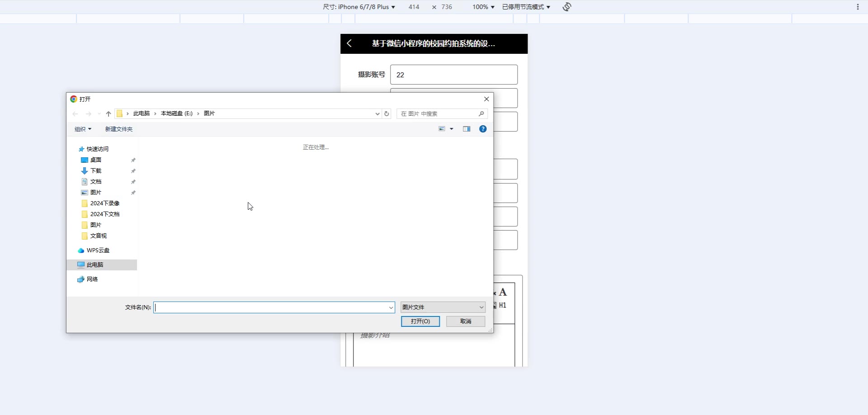Click the large A font icon in editor
This screenshot has height=415, width=868.
503,292
